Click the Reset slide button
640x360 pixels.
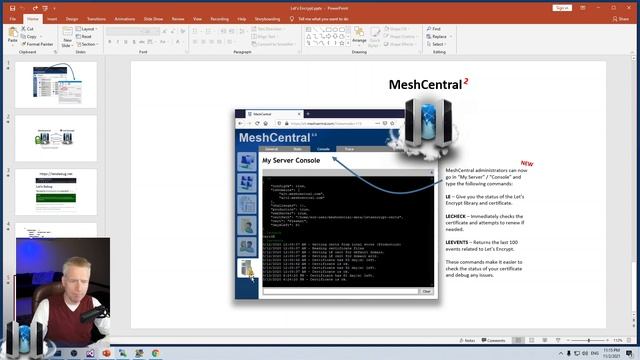[x=84, y=36]
